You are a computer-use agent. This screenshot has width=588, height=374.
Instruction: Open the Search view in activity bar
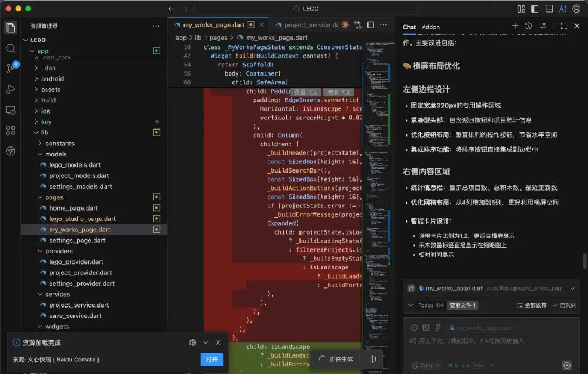[x=10, y=48]
